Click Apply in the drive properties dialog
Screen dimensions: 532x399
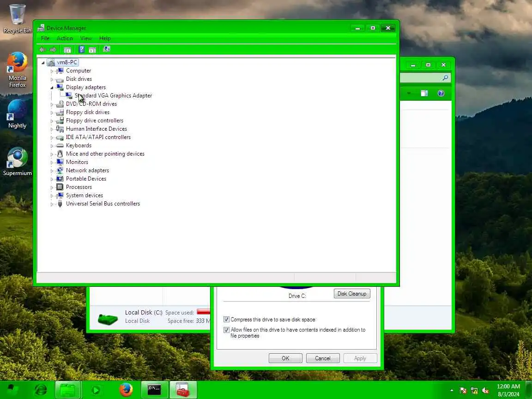coord(360,358)
